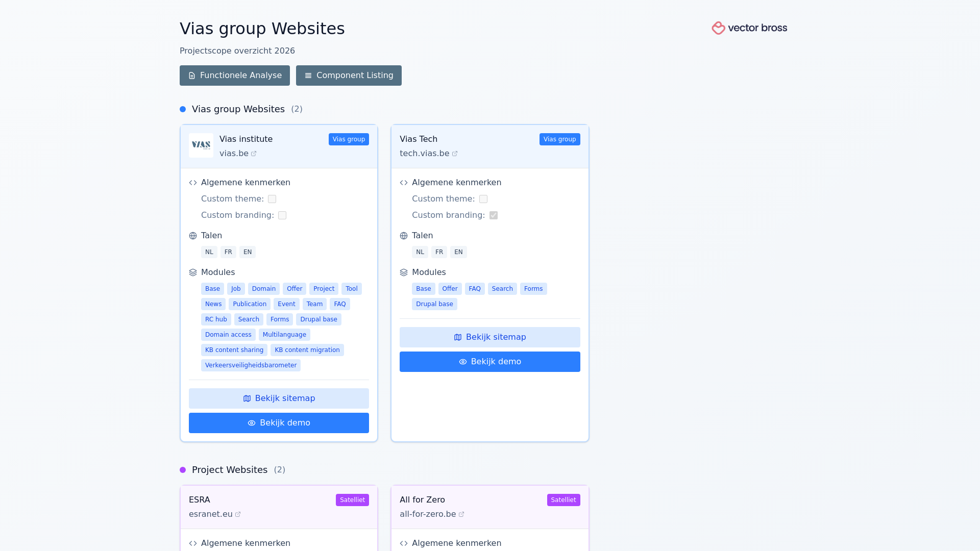Image resolution: width=980 pixels, height=551 pixels.
Task: Click the map icon on Vias Tech sitemap button
Action: [458, 337]
